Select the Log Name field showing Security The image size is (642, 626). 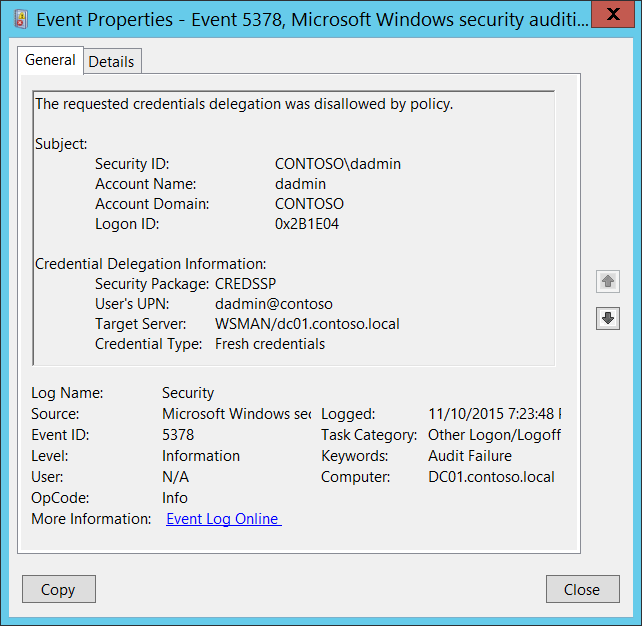point(188,393)
